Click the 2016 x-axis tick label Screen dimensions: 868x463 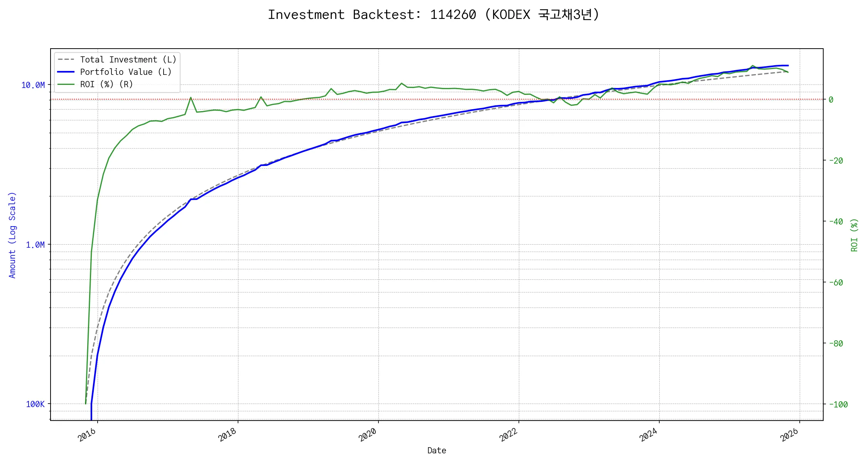coord(87,435)
